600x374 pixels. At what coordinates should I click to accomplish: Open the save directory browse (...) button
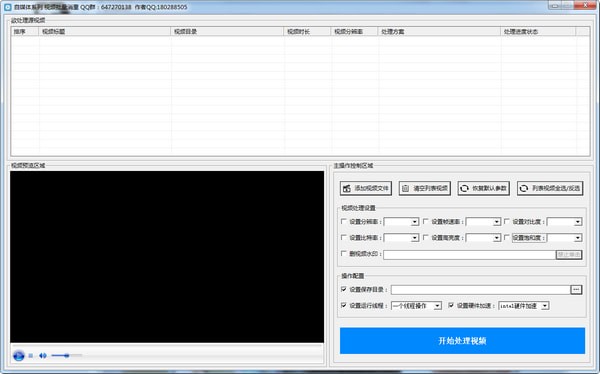pos(576,289)
